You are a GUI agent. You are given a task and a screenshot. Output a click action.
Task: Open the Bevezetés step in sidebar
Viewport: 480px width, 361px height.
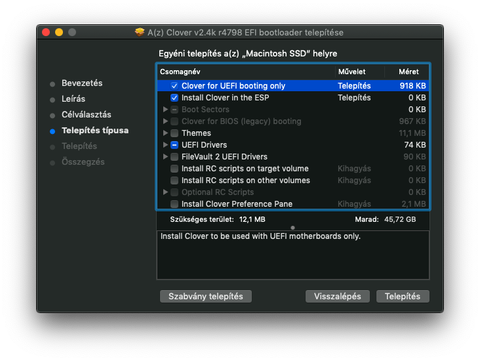82,83
